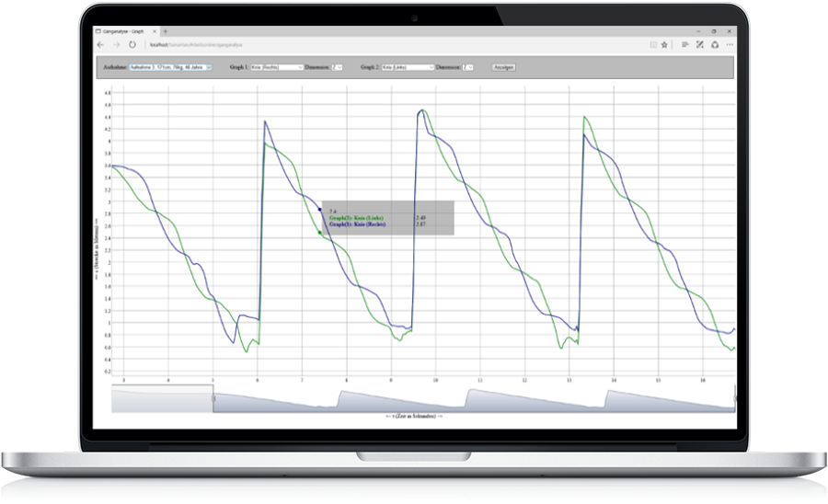Open reading view book icon

coord(653,44)
